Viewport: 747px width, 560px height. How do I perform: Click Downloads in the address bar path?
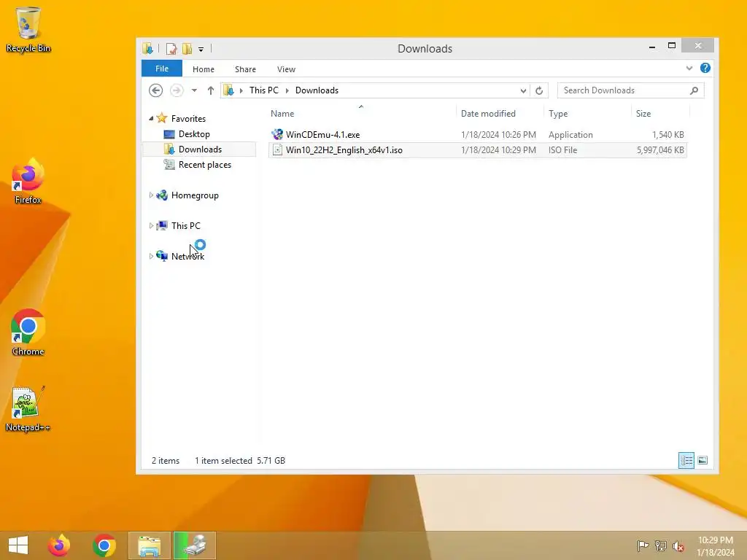(317, 90)
